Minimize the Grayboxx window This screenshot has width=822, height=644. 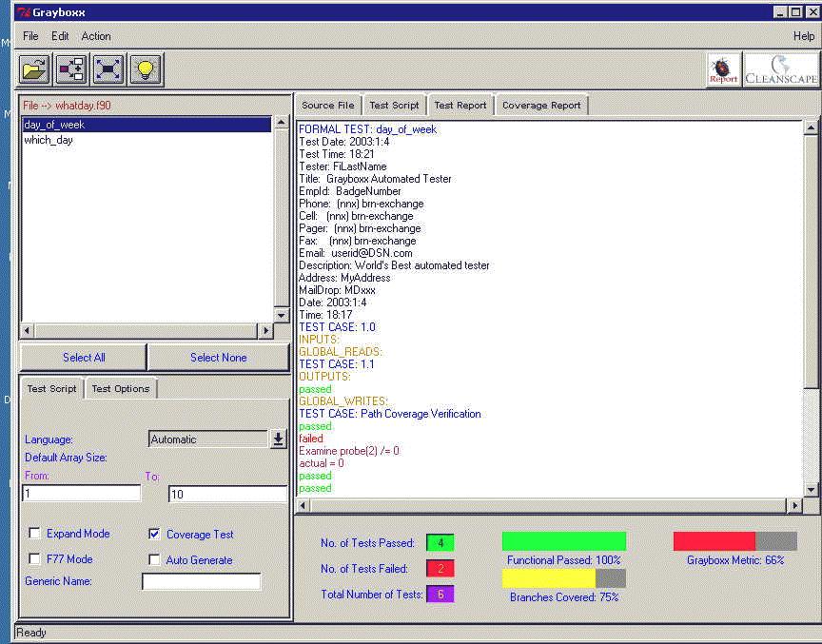[x=780, y=11]
